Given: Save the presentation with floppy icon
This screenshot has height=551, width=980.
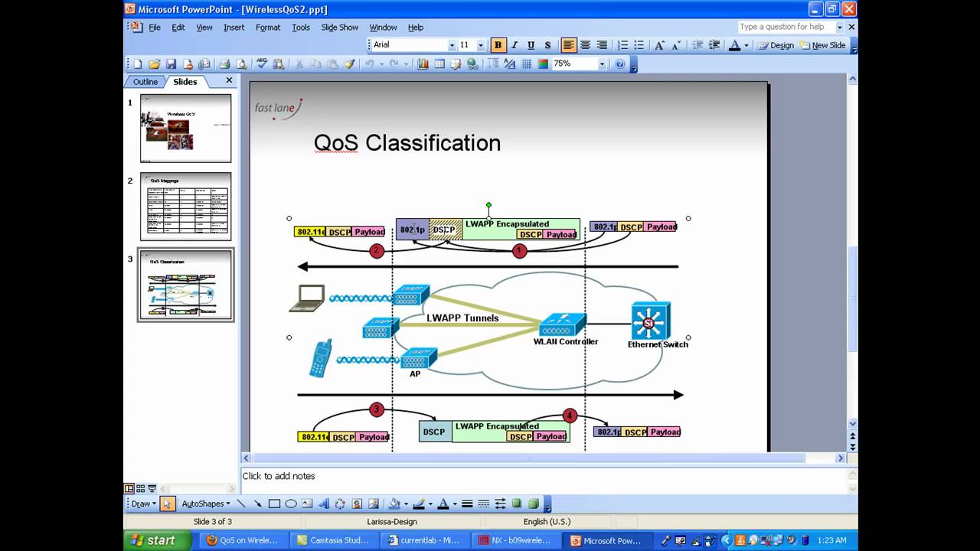Looking at the screenshot, I should 171,64.
